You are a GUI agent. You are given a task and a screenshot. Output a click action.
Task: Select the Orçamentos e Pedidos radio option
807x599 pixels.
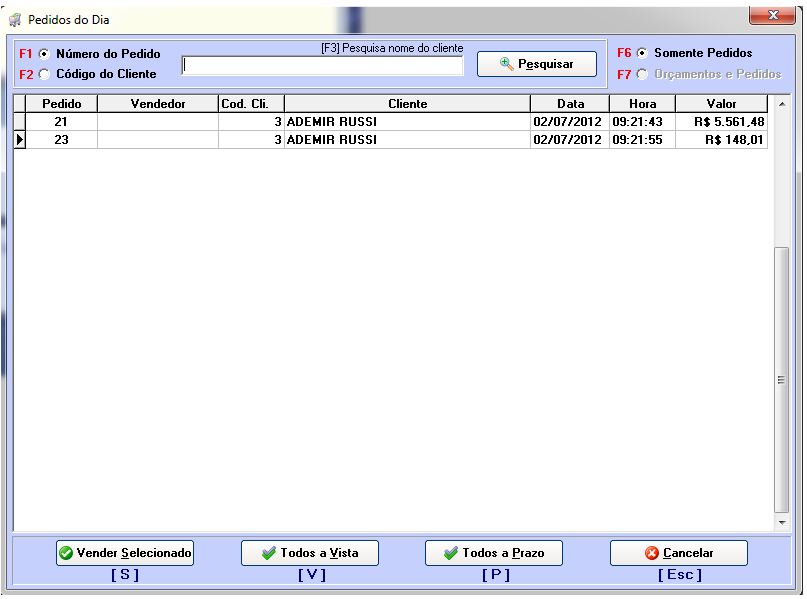[x=642, y=74]
